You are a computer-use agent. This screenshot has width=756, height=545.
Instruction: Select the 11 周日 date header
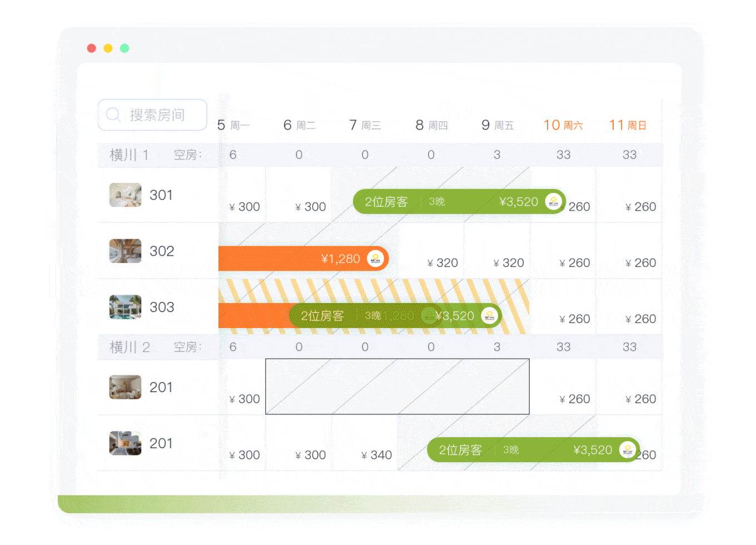(x=628, y=125)
